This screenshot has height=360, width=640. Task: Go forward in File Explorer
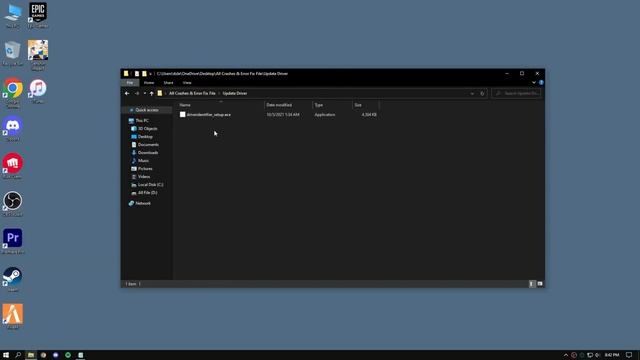click(137, 93)
